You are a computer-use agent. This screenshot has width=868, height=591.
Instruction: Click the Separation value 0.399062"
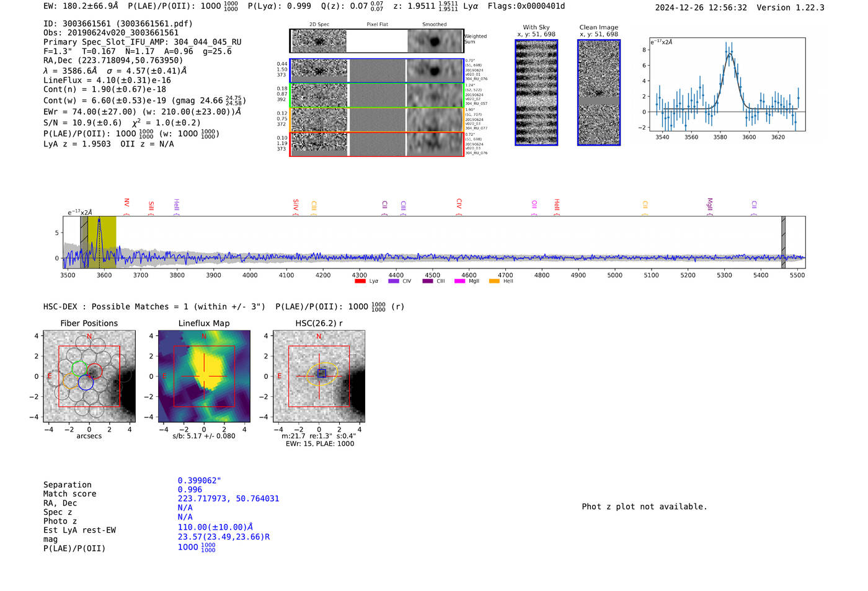pyautogui.click(x=200, y=481)
